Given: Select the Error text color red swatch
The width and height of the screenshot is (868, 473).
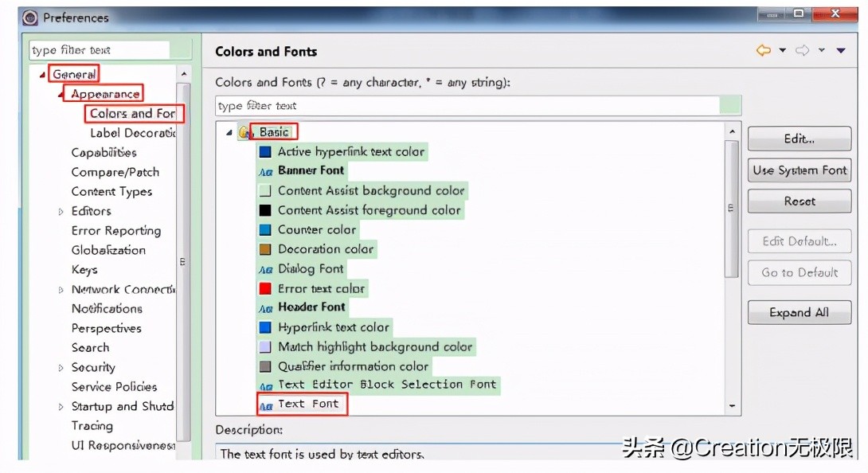Looking at the screenshot, I should pyautogui.click(x=265, y=288).
